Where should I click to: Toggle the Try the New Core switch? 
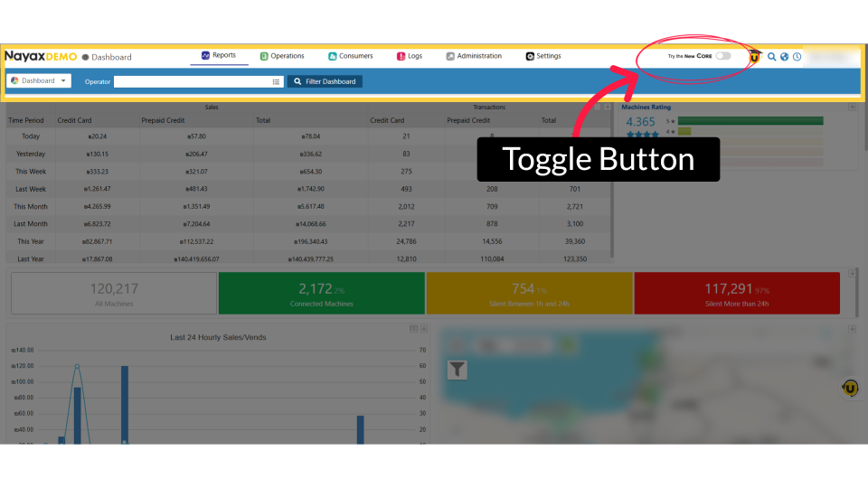click(x=723, y=56)
